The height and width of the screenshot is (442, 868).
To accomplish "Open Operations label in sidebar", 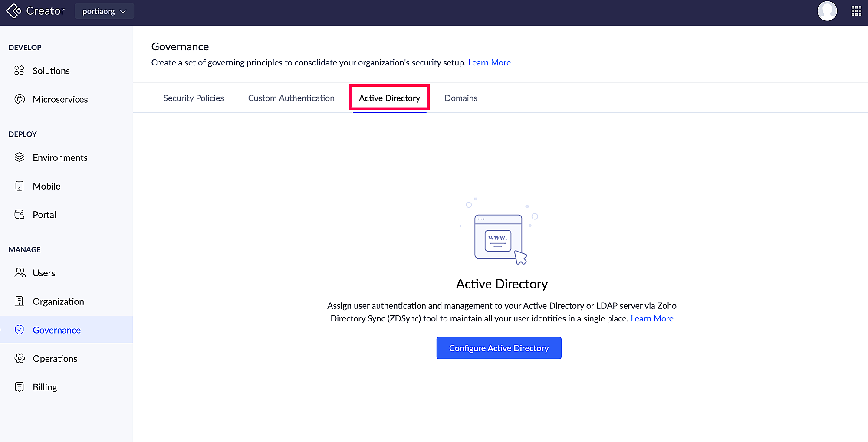I will (55, 359).
